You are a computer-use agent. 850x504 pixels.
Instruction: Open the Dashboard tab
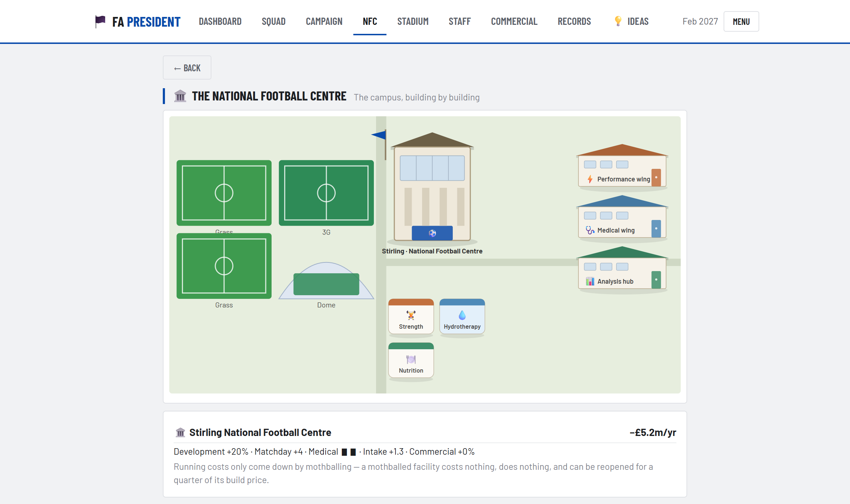220,22
